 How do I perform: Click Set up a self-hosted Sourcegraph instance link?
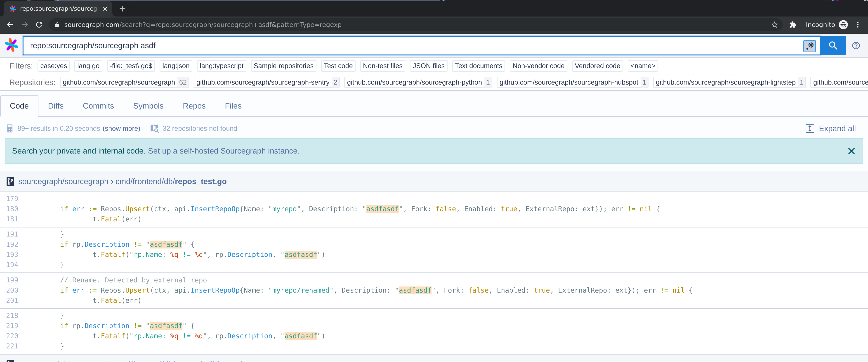point(223,151)
